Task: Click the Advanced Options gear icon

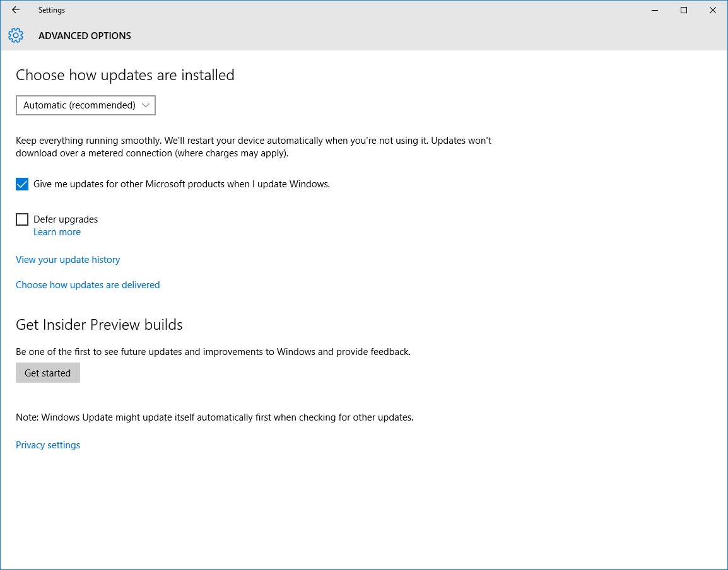Action: tap(15, 35)
